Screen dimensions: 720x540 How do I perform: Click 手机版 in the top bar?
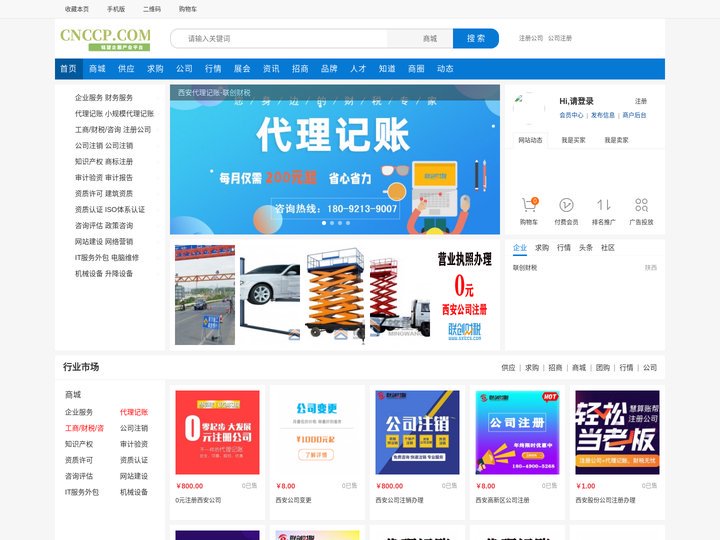point(116,9)
